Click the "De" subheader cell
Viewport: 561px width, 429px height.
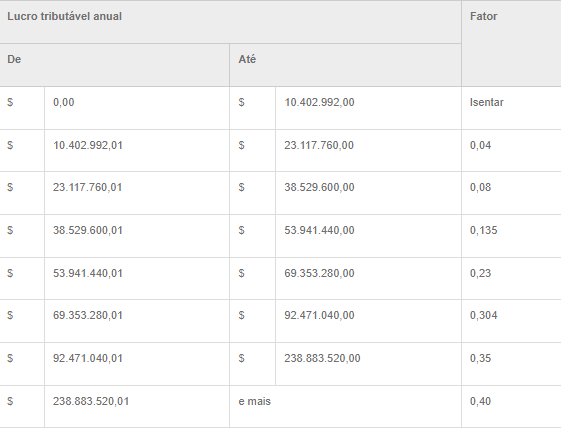tap(114, 65)
